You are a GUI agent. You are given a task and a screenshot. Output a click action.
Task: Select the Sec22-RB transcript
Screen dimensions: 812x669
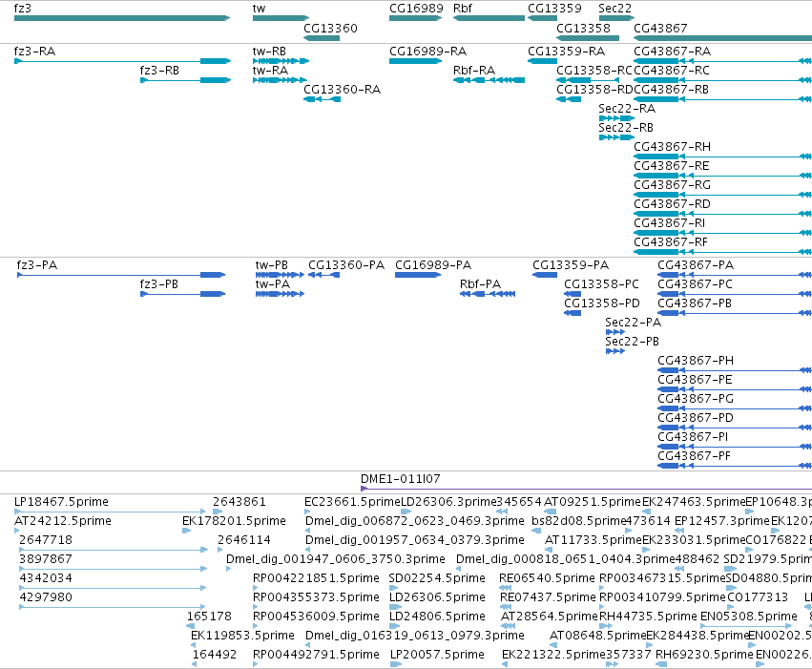tap(616, 137)
